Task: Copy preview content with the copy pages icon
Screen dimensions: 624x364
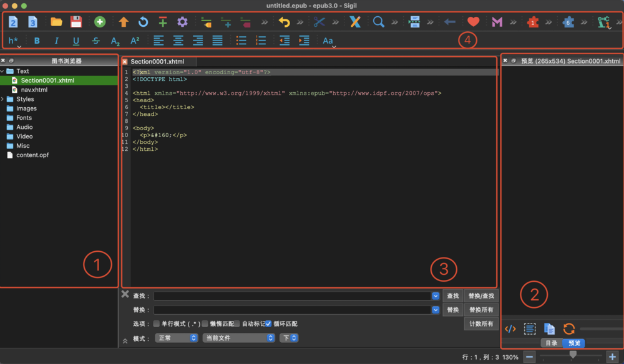Action: point(550,328)
